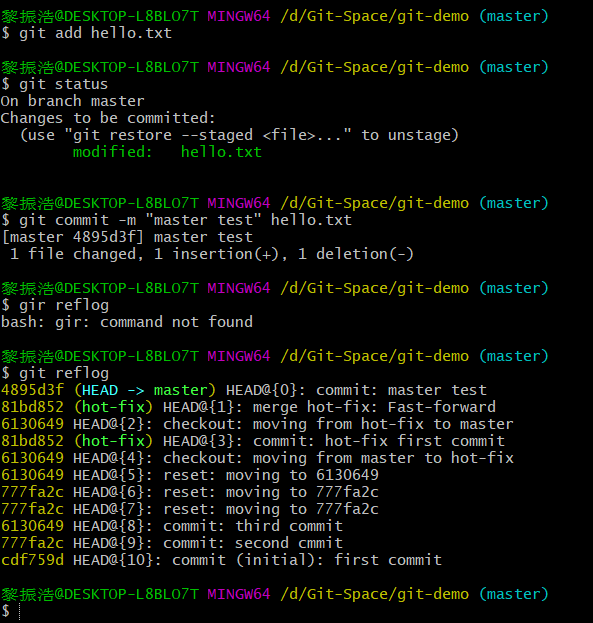Click the HEAD@{7} reset to 777fa2c entry
Viewport: 593px width, 623px height.
click(x=190, y=509)
